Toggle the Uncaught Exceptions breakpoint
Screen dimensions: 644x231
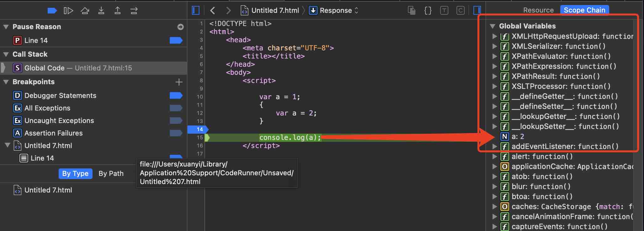(x=176, y=121)
